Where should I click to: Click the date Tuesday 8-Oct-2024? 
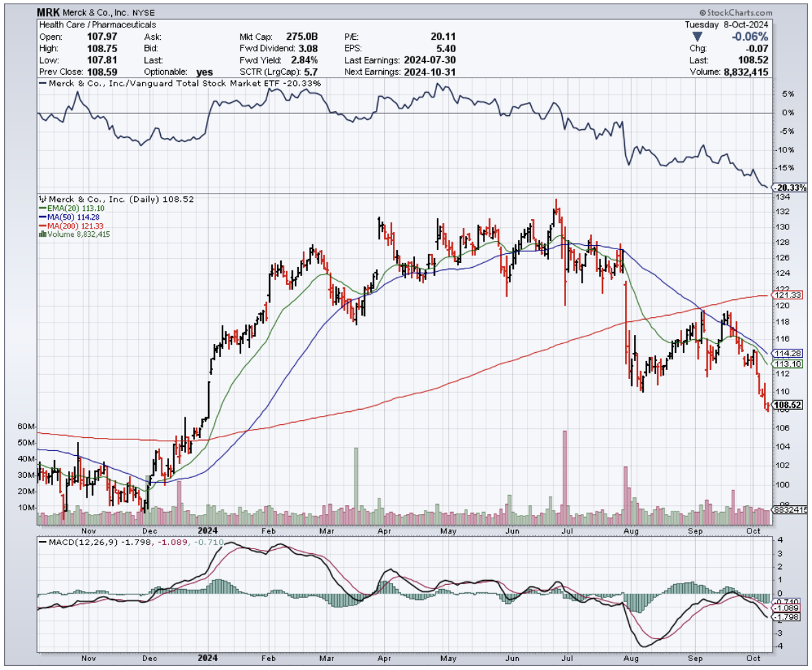pos(727,24)
